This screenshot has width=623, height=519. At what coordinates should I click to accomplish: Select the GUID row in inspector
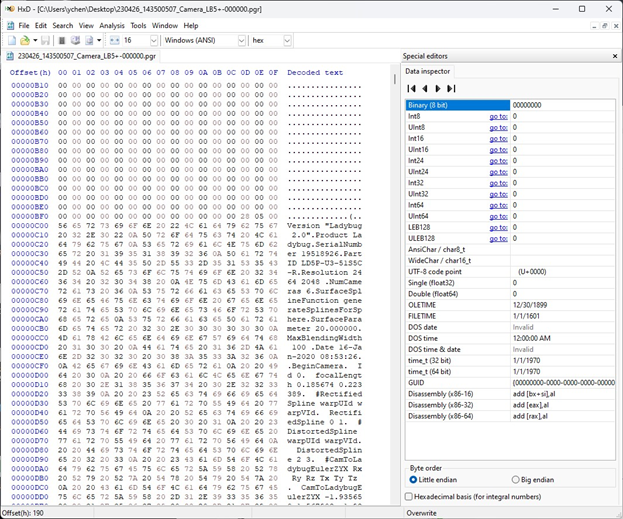[x=510, y=383]
